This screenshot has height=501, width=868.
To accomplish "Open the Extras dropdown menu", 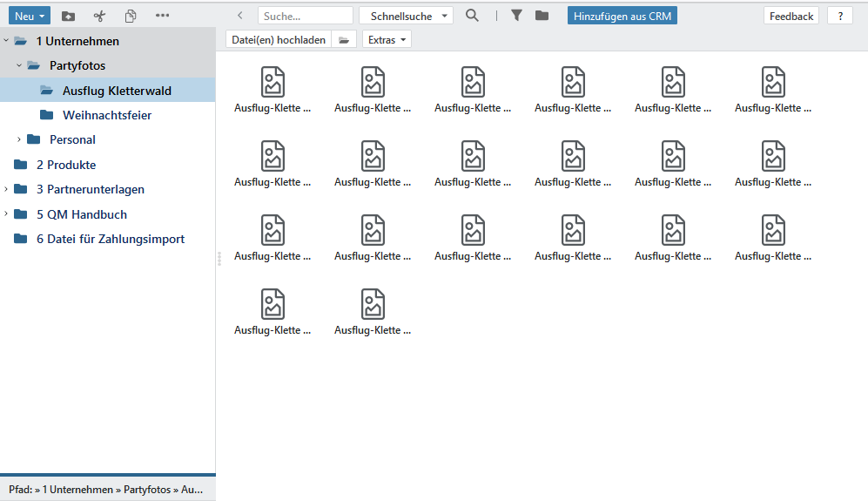I will (x=387, y=40).
